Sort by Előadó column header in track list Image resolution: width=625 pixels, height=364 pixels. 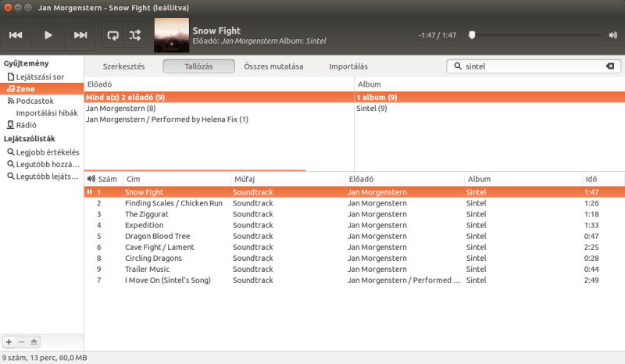click(405, 179)
